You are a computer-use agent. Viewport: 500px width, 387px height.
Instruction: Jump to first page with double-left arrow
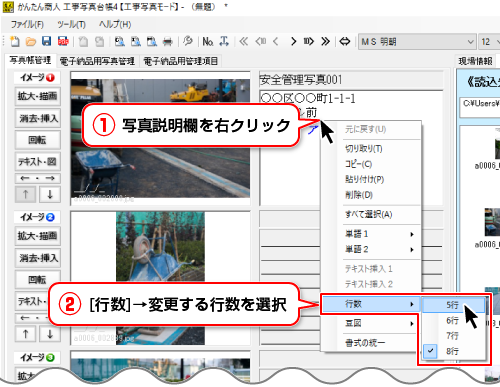click(244, 41)
